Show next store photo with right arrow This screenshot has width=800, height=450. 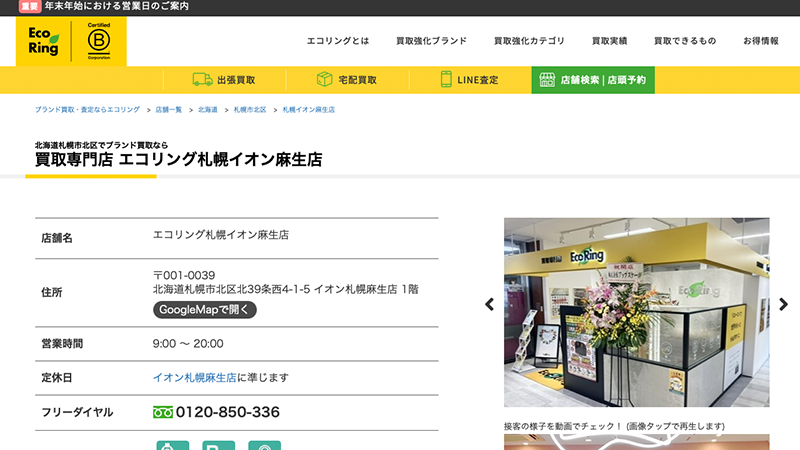coord(783,305)
